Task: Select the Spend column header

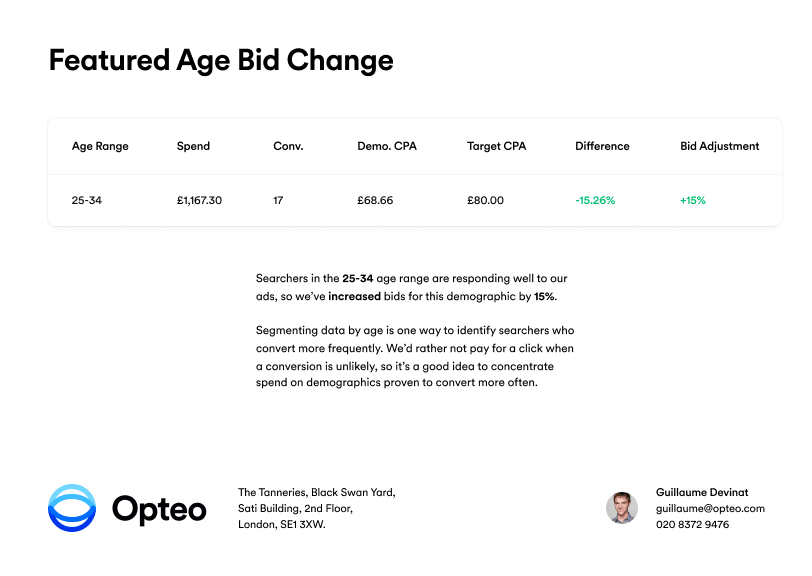Action: 193,146
